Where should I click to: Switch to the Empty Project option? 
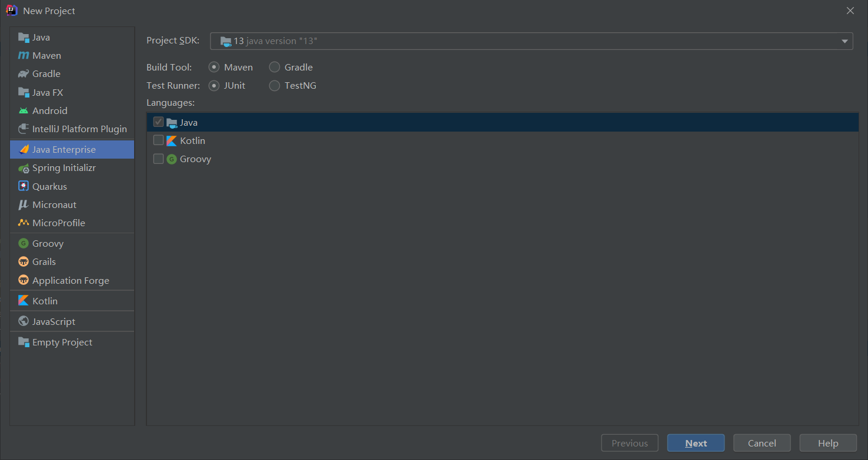pos(62,342)
